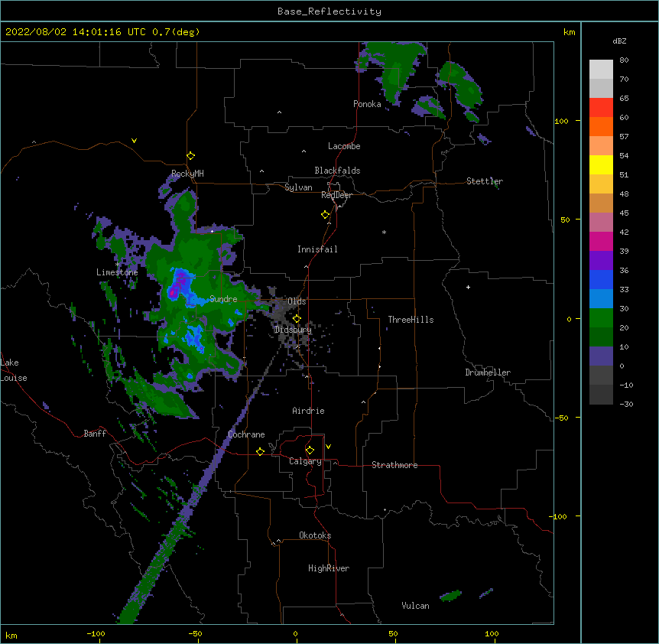
Task: Click the blue 36 dBZ legend swatch
Action: click(601, 279)
